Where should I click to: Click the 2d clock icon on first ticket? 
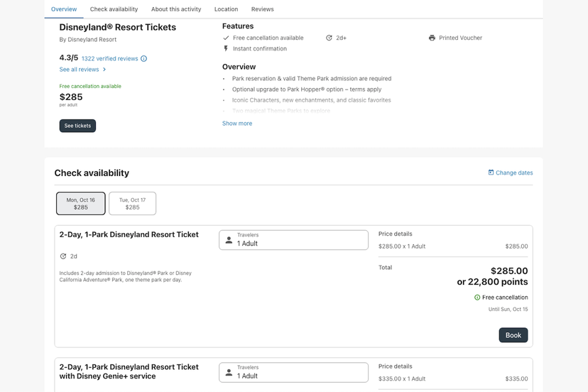[x=63, y=256]
